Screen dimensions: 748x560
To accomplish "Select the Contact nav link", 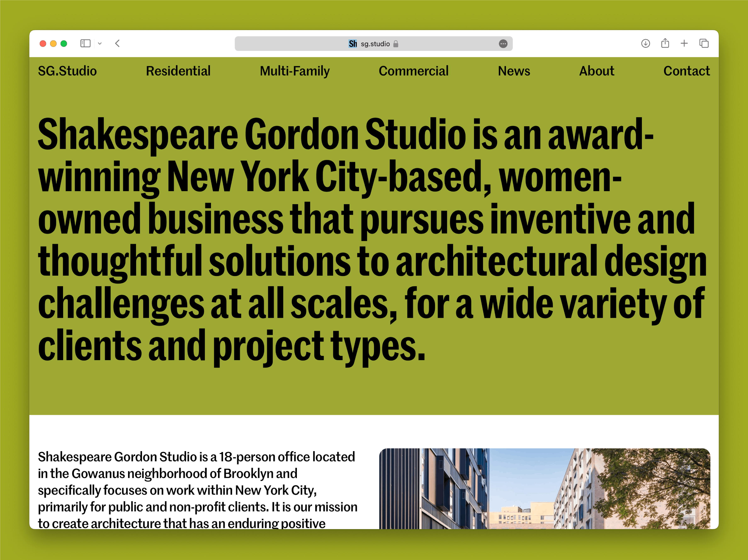I will click(x=686, y=71).
